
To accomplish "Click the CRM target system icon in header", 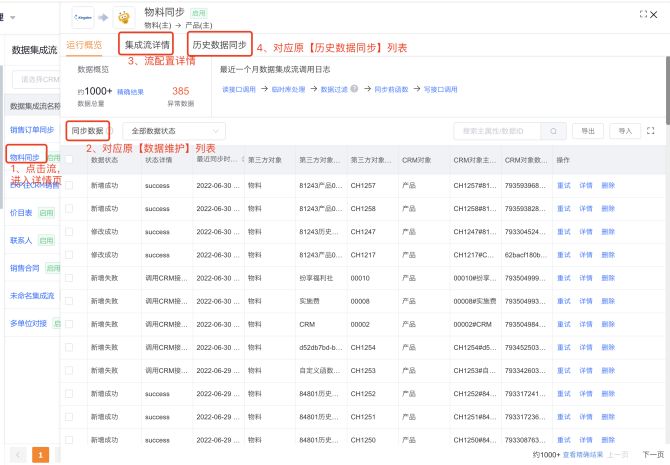I will (125, 16).
